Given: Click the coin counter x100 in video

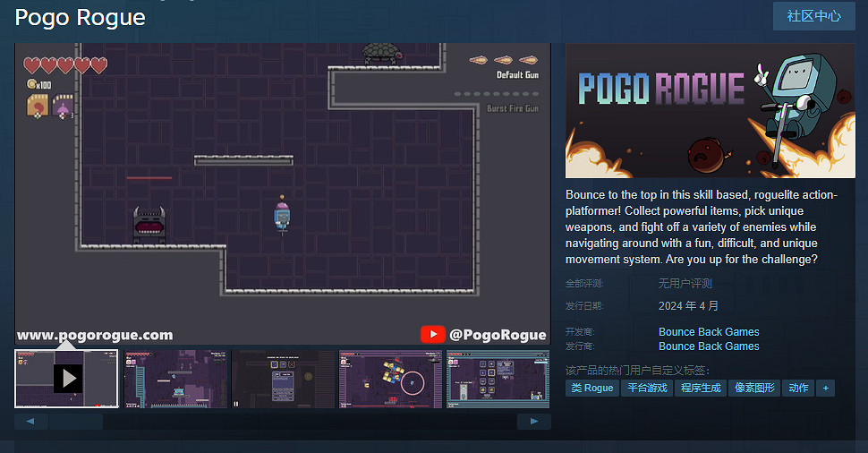Looking at the screenshot, I should 39,84.
